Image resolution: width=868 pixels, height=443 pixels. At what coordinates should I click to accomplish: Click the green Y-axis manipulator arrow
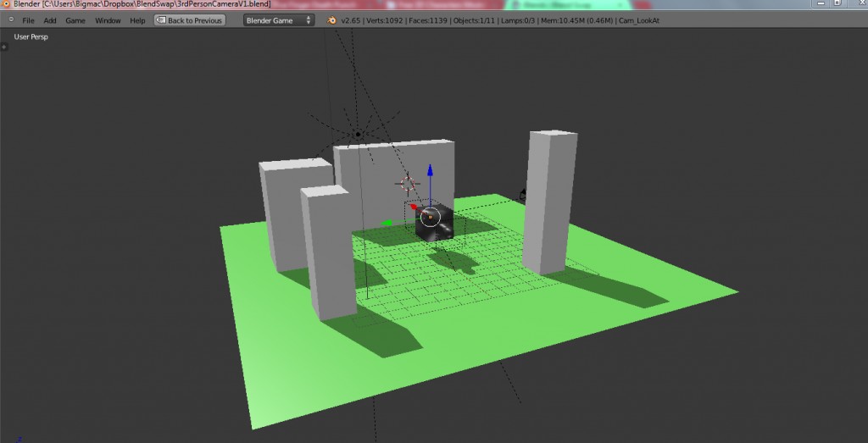tap(387, 223)
